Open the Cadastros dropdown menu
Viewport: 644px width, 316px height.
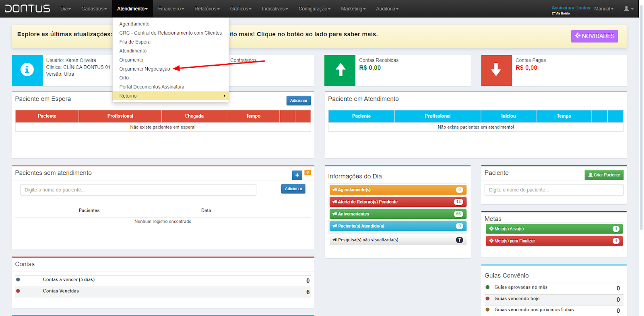94,8
